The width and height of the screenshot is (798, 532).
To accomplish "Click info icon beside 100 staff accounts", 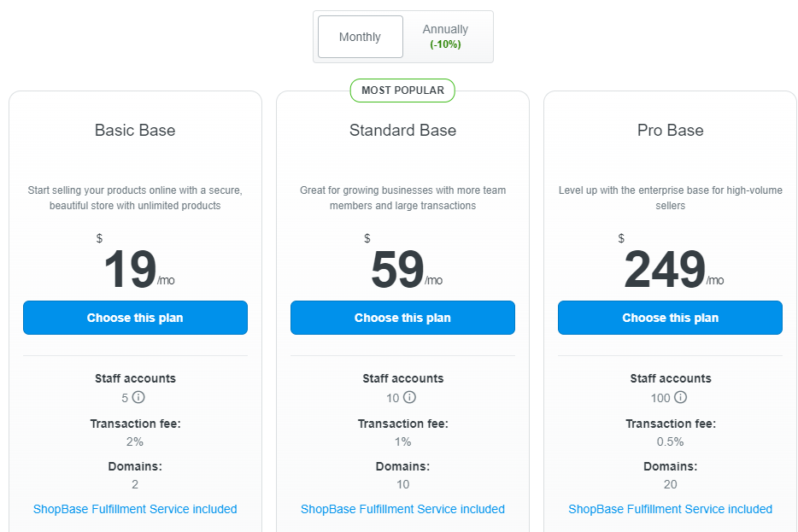I will tap(680, 397).
